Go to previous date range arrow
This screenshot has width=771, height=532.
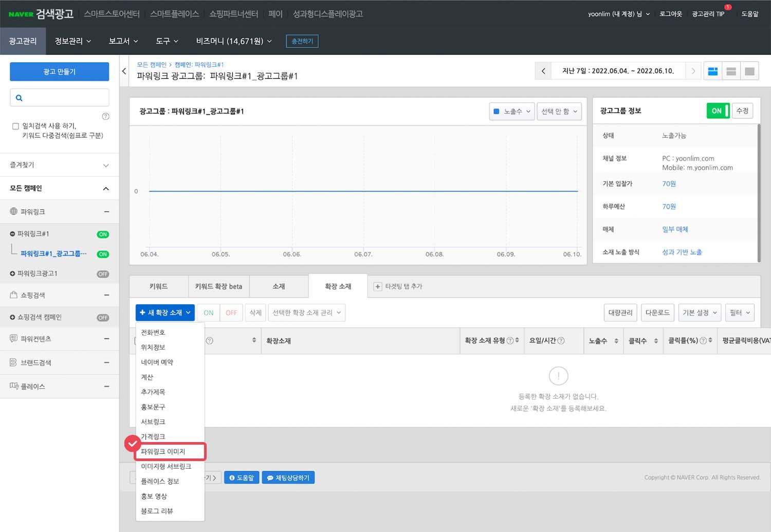coord(543,71)
